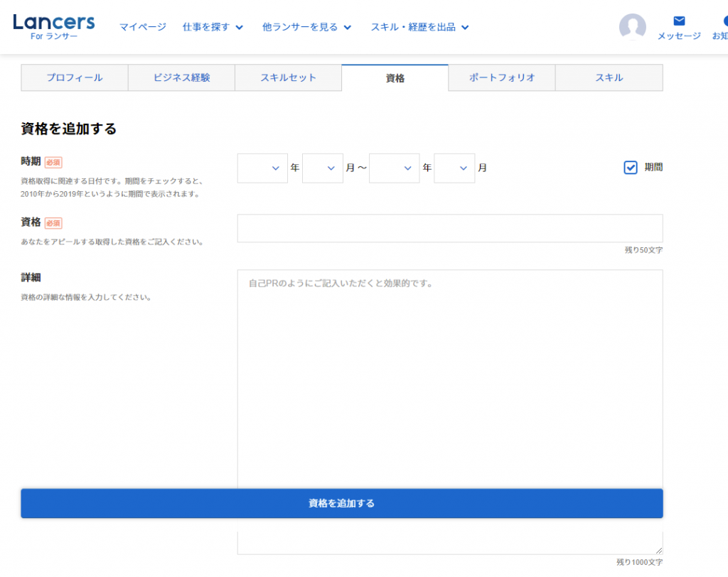The width and height of the screenshot is (728, 577).
Task: Open messages via the envelope icon
Action: pyautogui.click(x=679, y=21)
